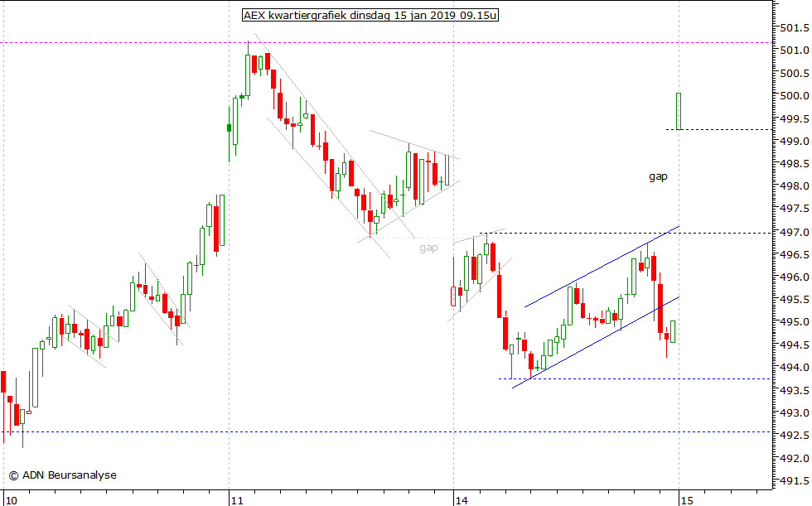Click the 499.5 price axis label
This screenshot has width=812, height=506.
795,118
